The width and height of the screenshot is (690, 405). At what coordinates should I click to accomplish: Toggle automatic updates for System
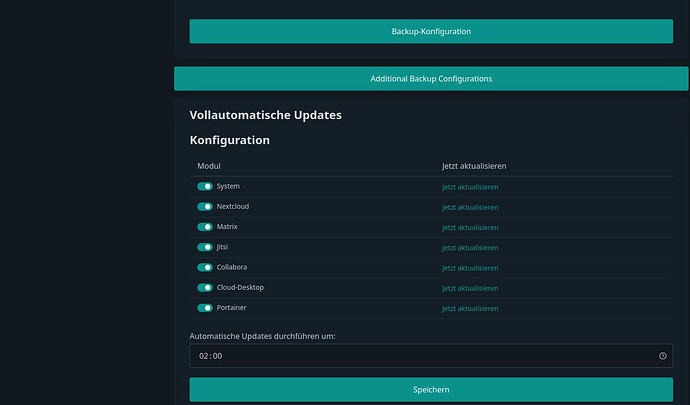click(205, 187)
